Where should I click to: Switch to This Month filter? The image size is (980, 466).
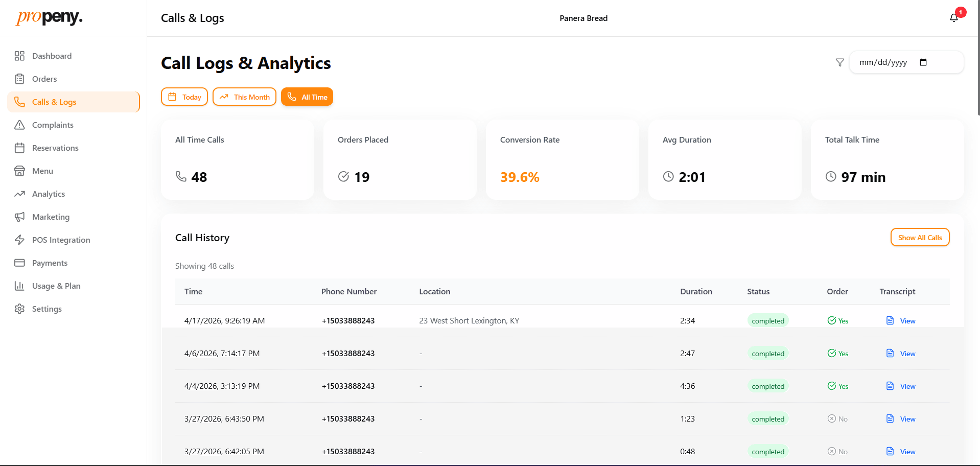pyautogui.click(x=244, y=97)
